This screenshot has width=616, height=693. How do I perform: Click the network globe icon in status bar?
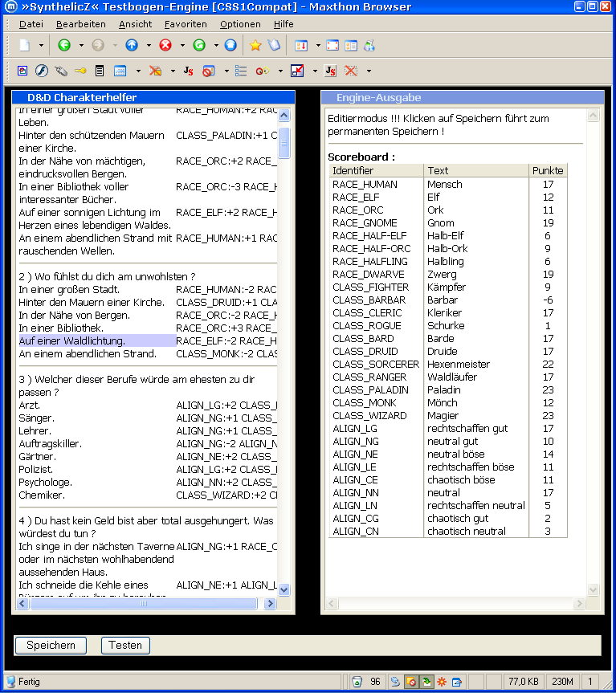tap(395, 682)
